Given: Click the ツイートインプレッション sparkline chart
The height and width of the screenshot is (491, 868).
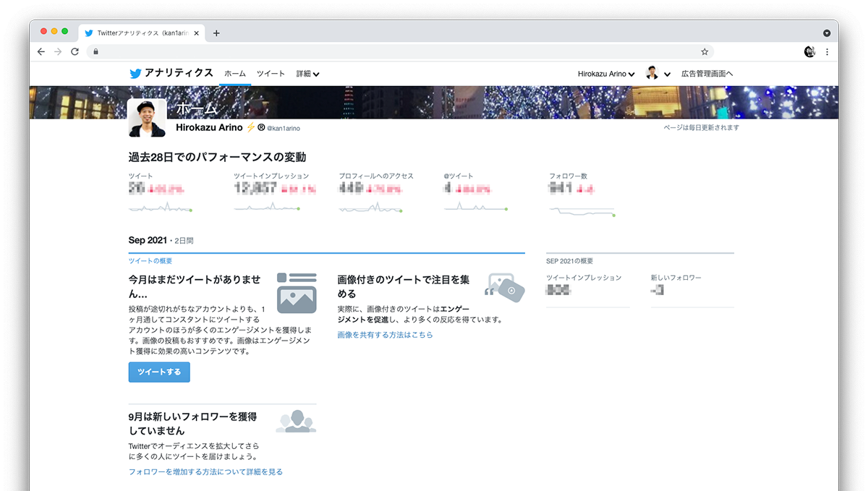Looking at the screenshot, I should click(x=267, y=208).
